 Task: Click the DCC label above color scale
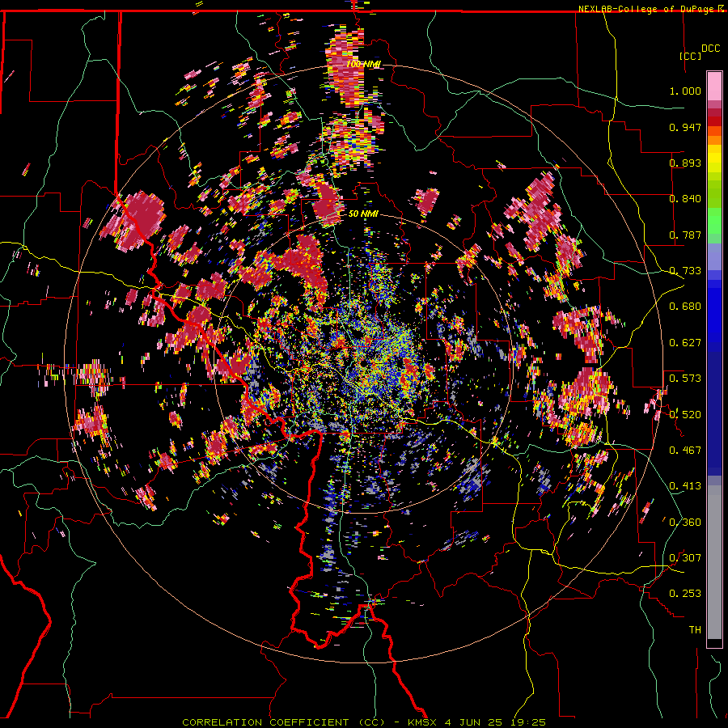710,49
